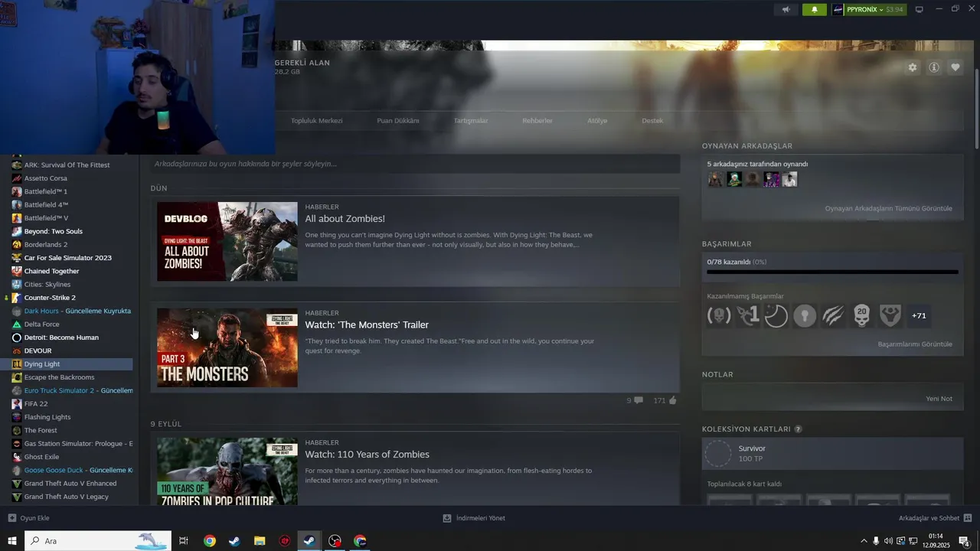Click the skull with laurel achievement icon
Screen dimensions: 980x551
[719, 315]
